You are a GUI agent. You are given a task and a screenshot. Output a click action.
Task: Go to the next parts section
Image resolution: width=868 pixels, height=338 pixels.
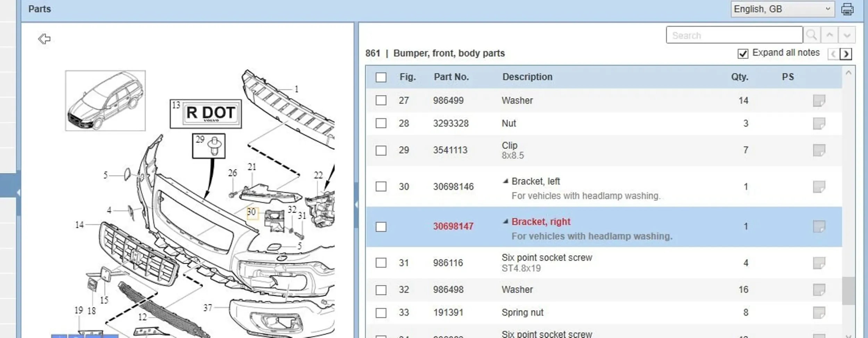(x=846, y=54)
